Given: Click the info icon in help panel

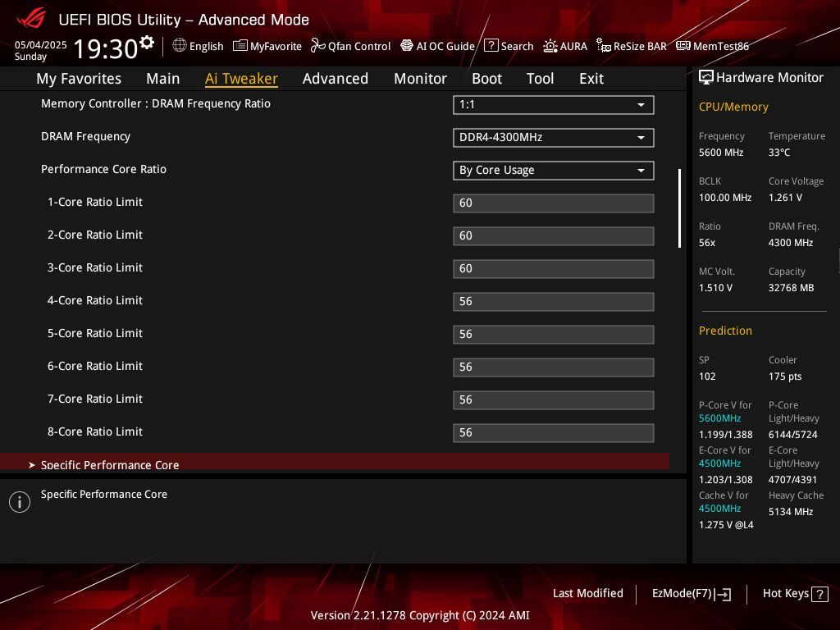Looking at the screenshot, I should click(20, 502).
